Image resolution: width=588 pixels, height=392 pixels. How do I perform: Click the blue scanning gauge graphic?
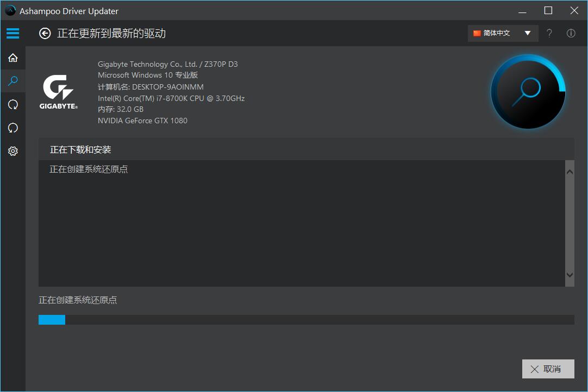(528, 92)
